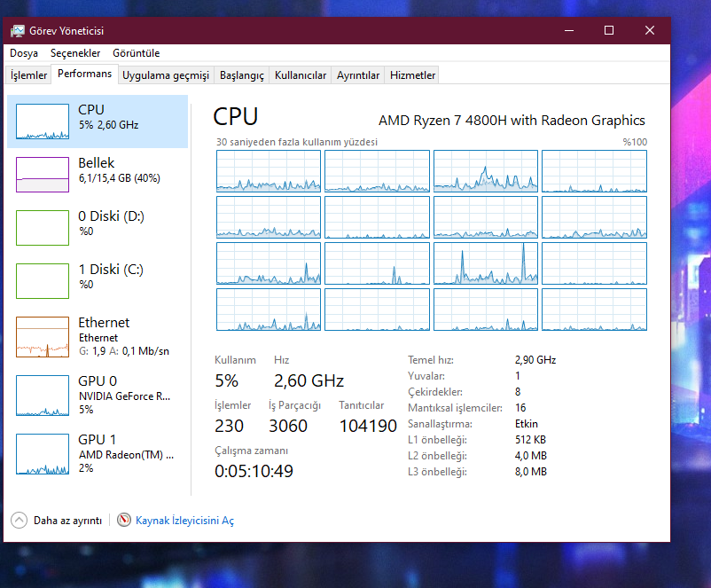Click the first logical processor graph
The width and height of the screenshot is (711, 588).
point(269,171)
